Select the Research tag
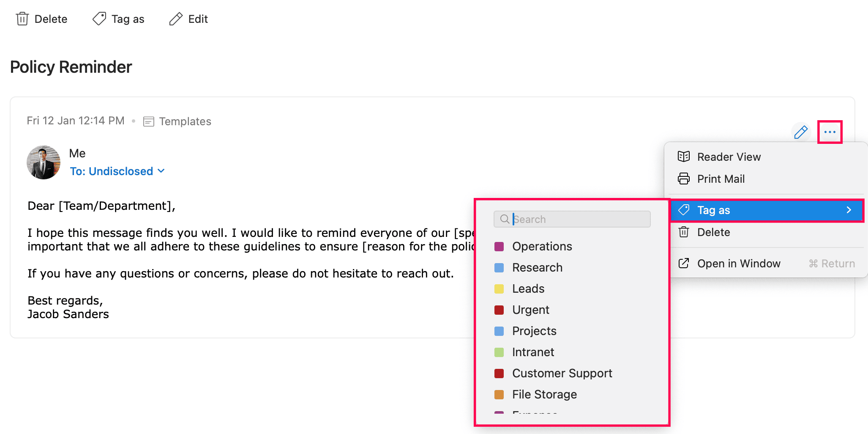The height and width of the screenshot is (434, 868). coord(537,267)
